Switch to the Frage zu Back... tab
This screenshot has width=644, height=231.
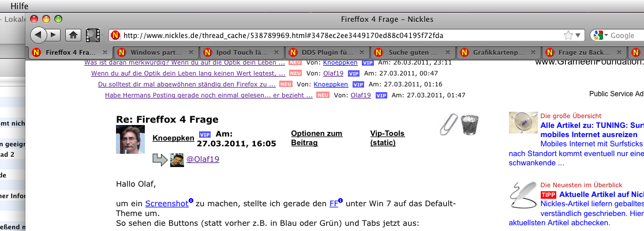click(584, 52)
